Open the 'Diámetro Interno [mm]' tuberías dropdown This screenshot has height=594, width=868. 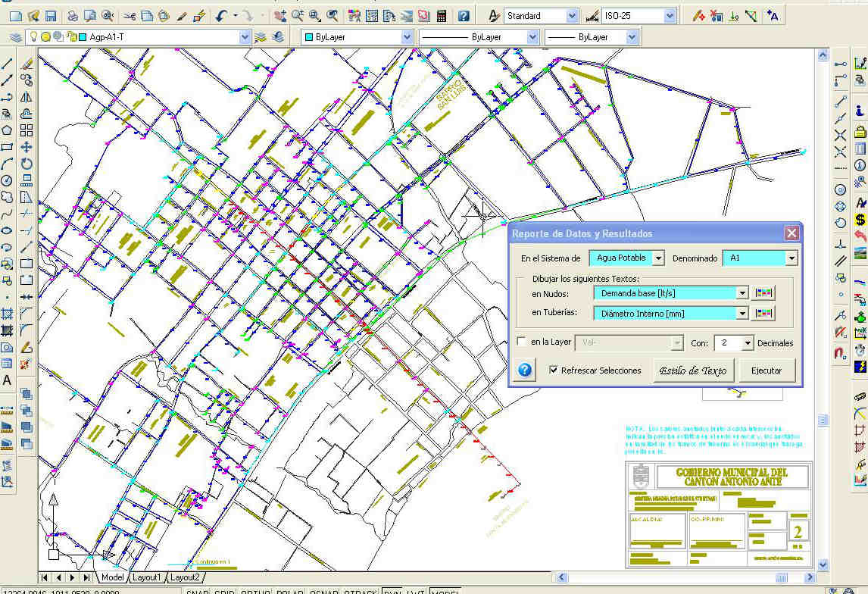(x=742, y=313)
